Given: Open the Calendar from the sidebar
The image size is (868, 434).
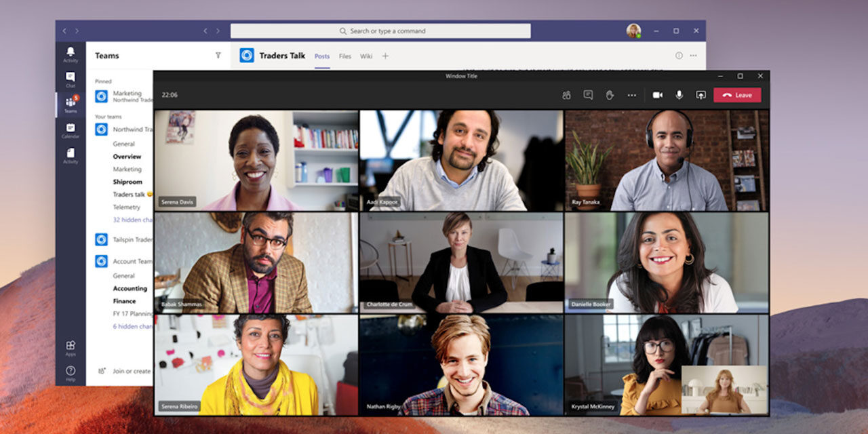Looking at the screenshot, I should point(70,129).
